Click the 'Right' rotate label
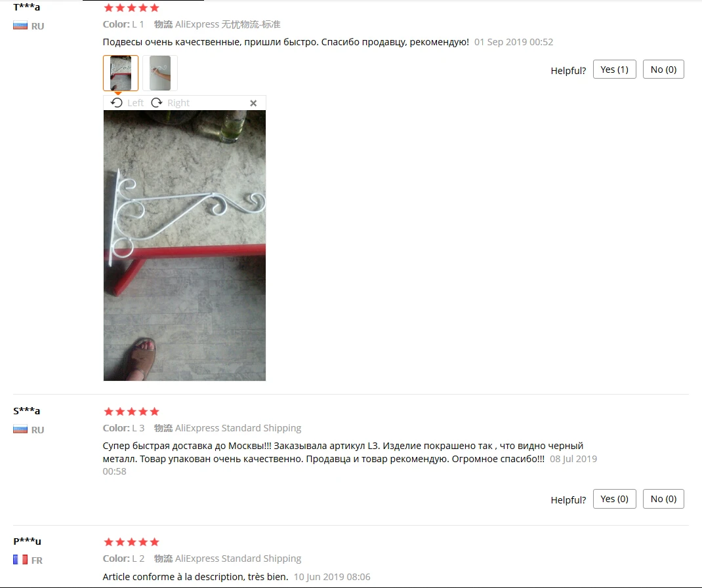 coord(178,103)
